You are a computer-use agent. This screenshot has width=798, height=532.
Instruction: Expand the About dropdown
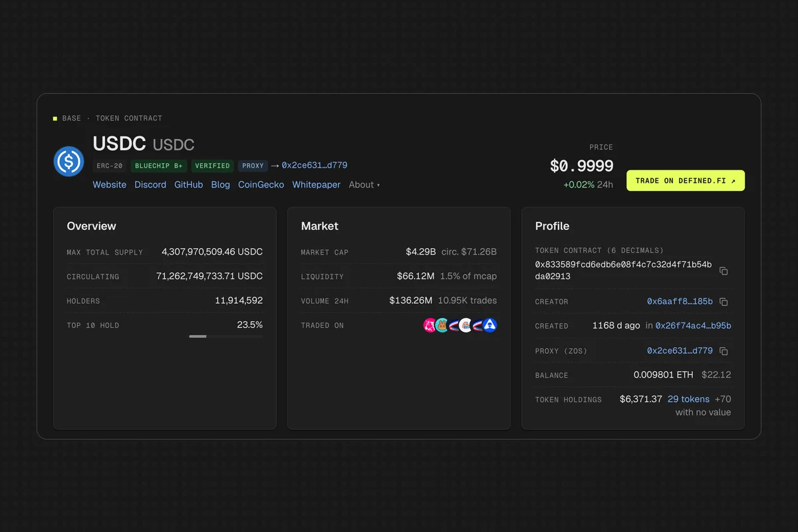tap(364, 185)
